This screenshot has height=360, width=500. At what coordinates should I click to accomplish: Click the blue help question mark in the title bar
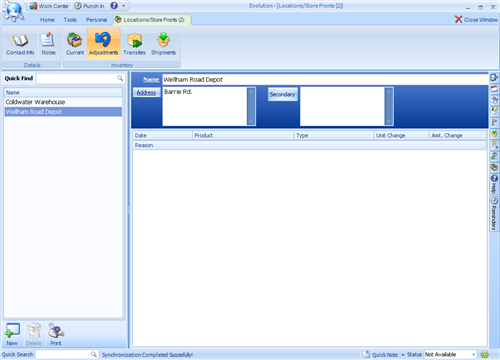coord(114,6)
